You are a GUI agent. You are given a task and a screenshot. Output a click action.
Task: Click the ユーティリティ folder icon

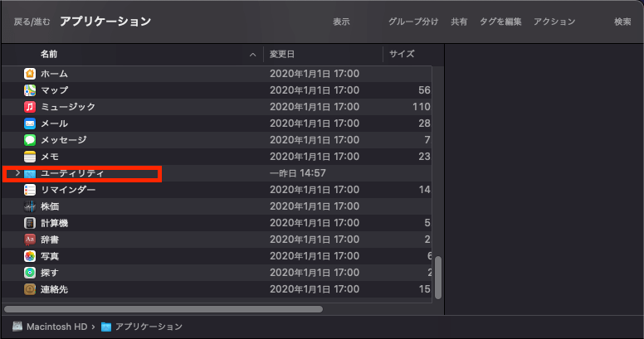(30, 173)
